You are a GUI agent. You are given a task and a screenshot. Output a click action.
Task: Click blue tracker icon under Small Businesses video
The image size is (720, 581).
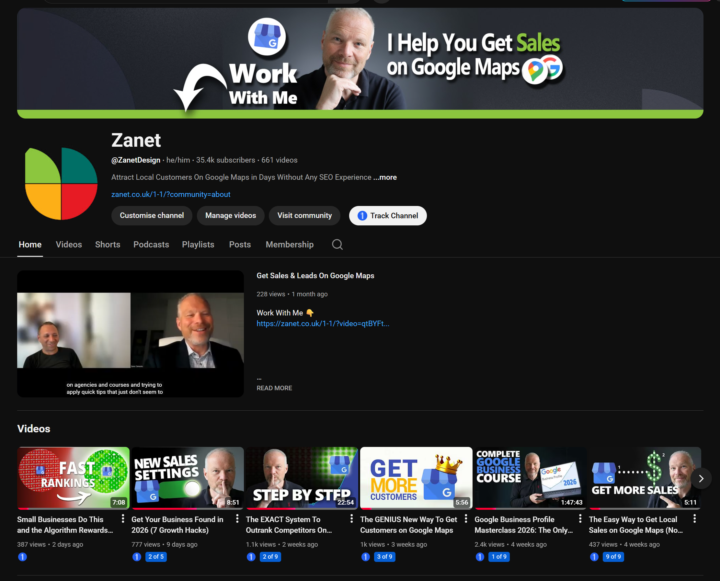click(x=22, y=557)
